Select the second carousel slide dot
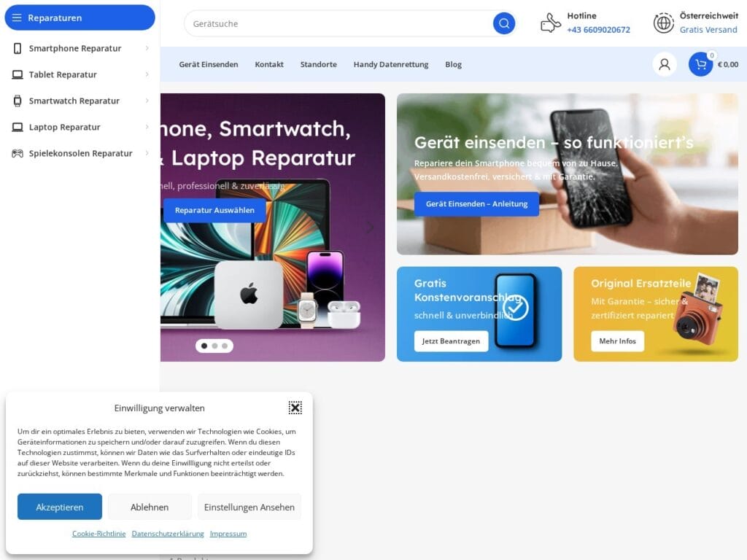The height and width of the screenshot is (560, 747). 214,346
